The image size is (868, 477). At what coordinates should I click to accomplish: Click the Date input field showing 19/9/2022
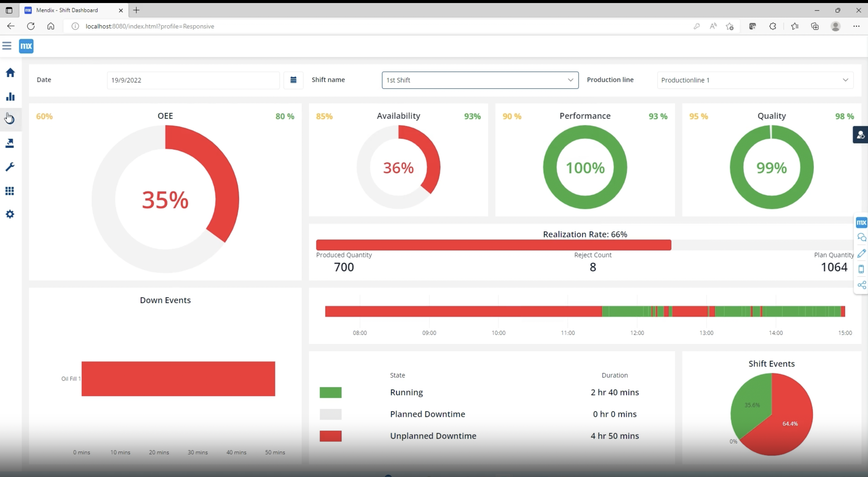pos(193,80)
